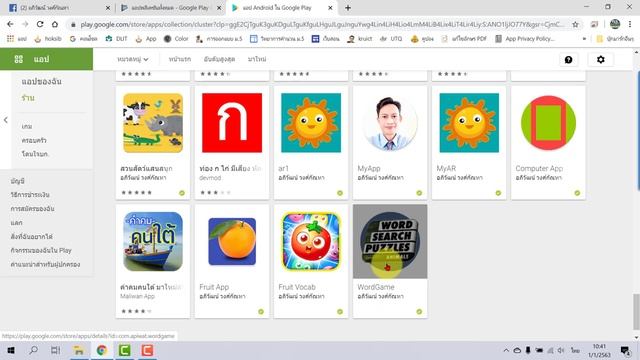Open the ar1 sun app icon
This screenshot has height=360, width=640.
(x=311, y=123)
